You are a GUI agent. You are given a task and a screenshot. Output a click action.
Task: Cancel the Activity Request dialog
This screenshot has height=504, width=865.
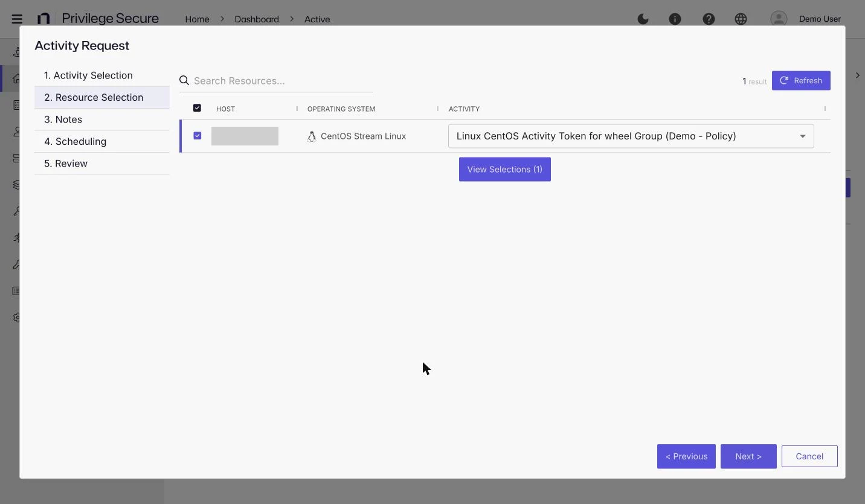tap(809, 456)
